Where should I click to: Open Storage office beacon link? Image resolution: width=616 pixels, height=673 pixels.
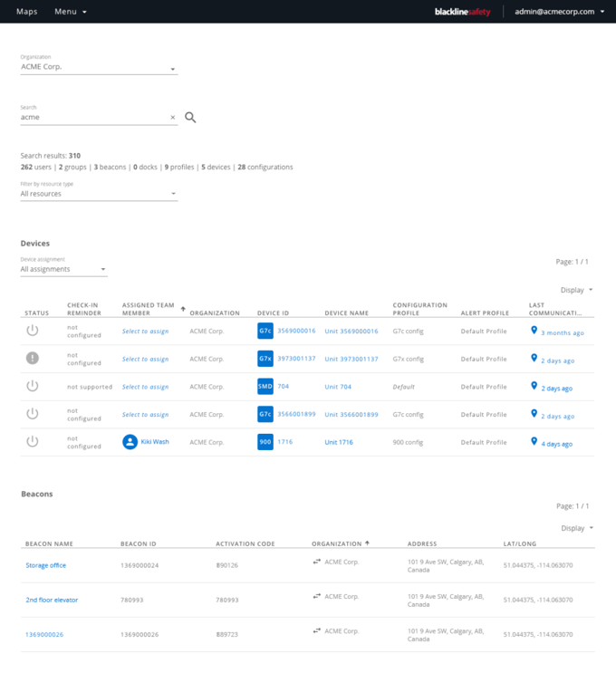pyautogui.click(x=46, y=565)
